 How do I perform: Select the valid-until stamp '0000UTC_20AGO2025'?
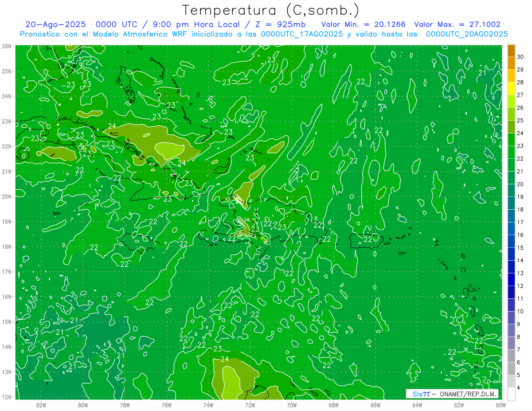(x=467, y=34)
